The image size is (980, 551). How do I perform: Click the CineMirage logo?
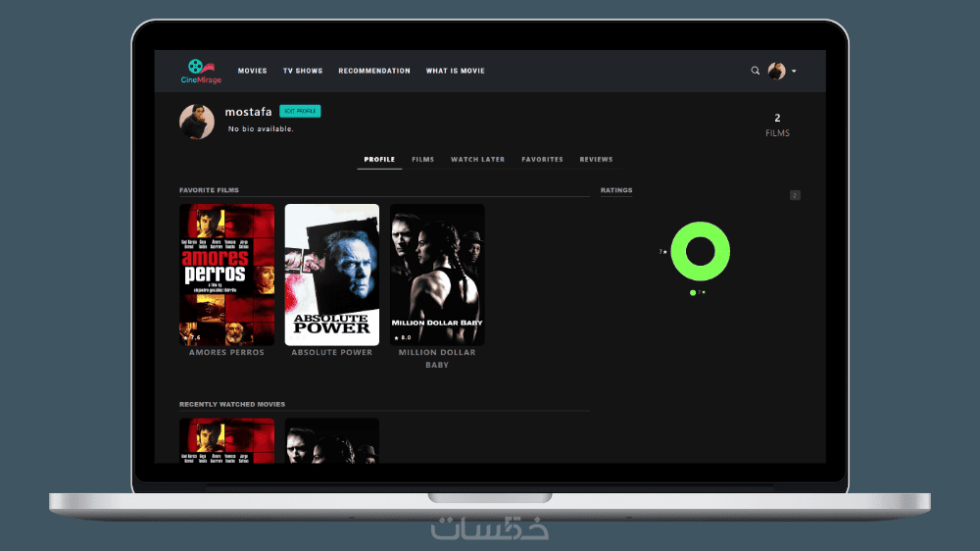point(201,72)
